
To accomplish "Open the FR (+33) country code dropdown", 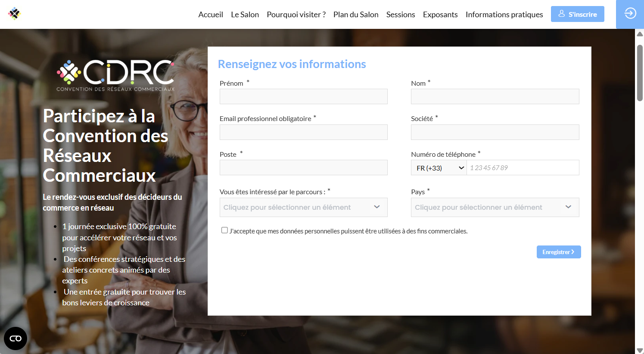I will (439, 168).
